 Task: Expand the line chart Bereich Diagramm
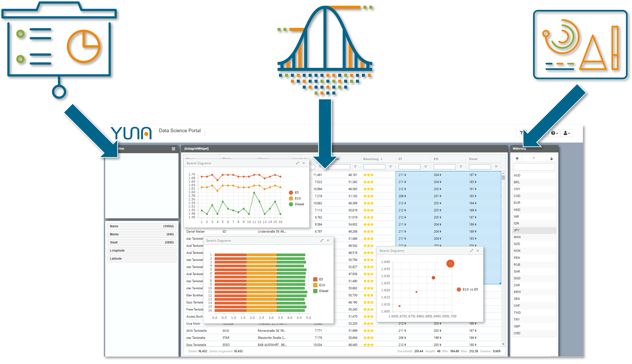pyautogui.click(x=297, y=163)
